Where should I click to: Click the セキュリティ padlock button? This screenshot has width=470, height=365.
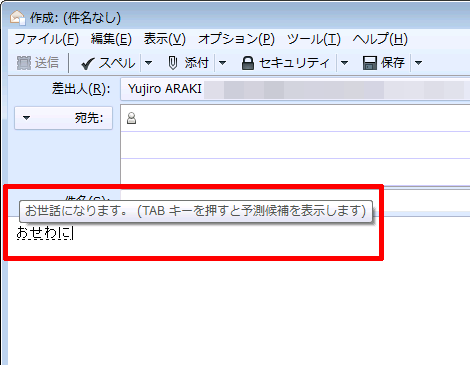285,63
